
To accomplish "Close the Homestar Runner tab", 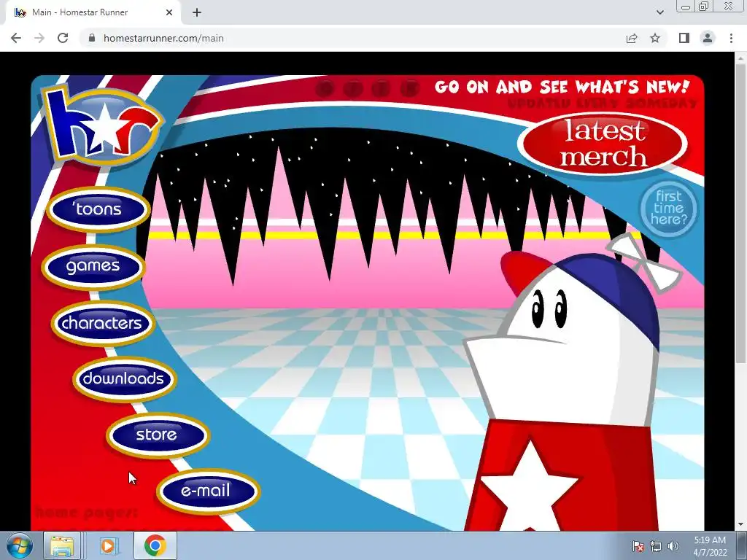I will tap(169, 12).
